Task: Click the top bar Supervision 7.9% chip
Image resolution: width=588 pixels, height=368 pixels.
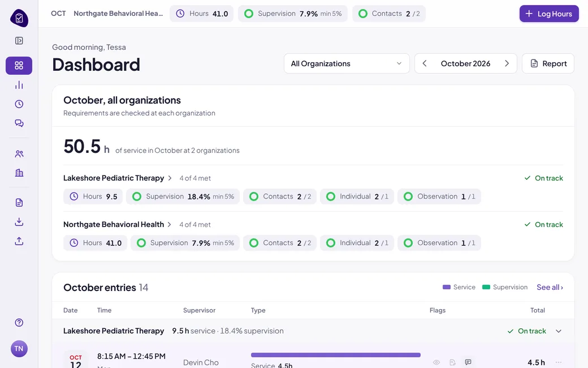Action: tap(292, 14)
